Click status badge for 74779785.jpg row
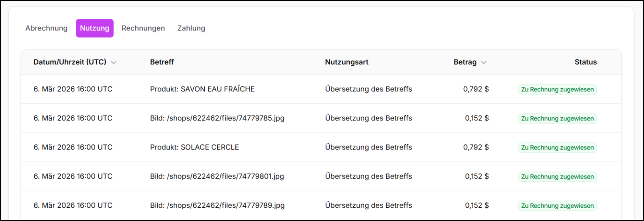The width and height of the screenshot is (644, 221). pos(557,118)
